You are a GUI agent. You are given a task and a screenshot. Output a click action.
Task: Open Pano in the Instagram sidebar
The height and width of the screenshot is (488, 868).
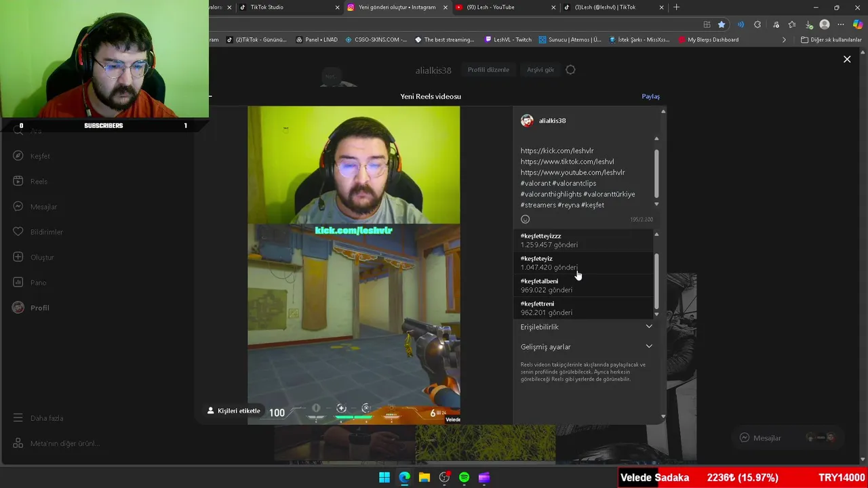tap(30, 283)
